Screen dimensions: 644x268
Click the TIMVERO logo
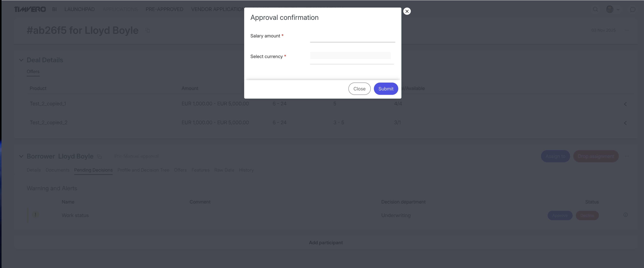coord(30,9)
